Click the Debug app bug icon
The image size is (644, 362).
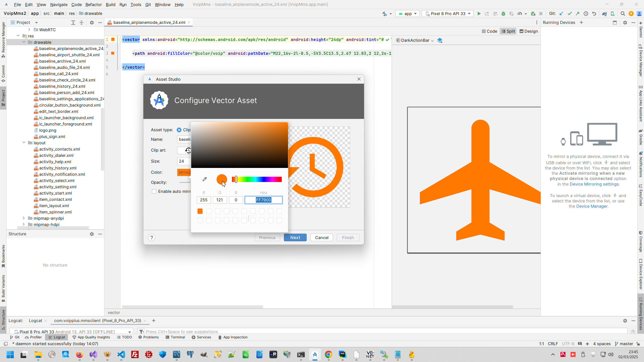tap(503, 14)
